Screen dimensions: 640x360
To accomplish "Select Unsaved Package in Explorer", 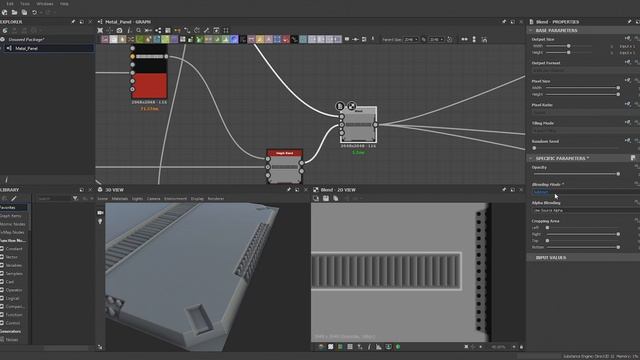I will click(x=27, y=40).
